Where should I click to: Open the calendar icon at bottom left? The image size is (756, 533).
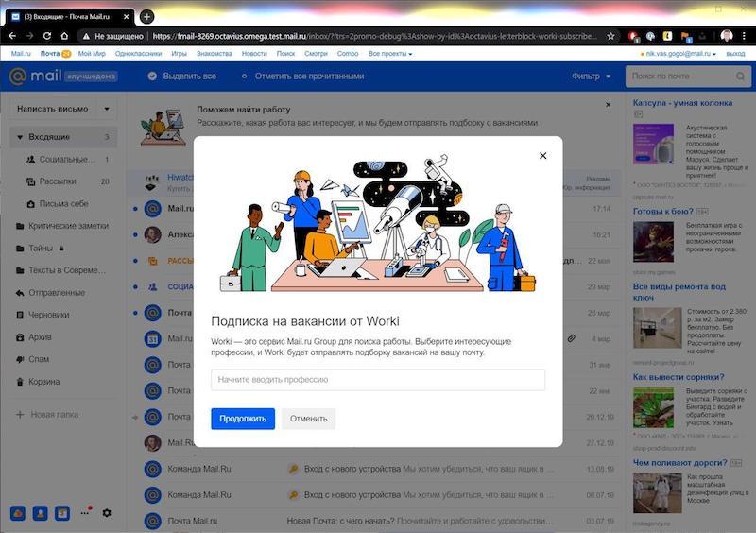tap(62, 513)
